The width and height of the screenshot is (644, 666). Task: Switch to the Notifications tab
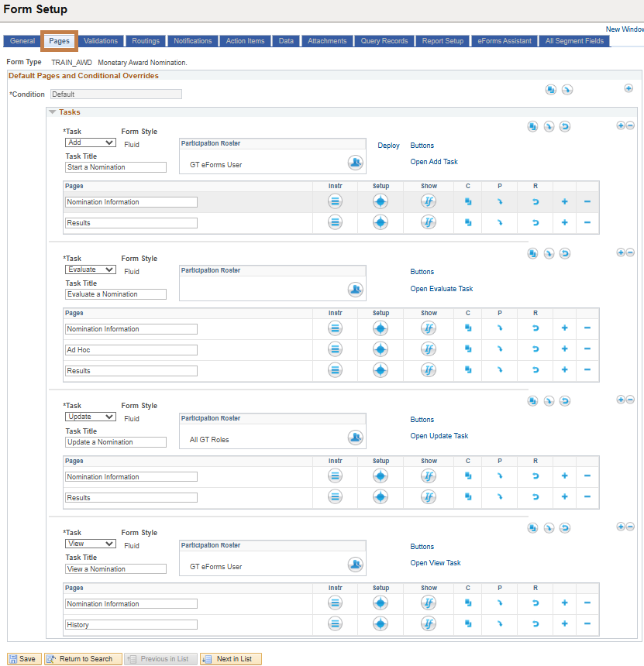192,40
